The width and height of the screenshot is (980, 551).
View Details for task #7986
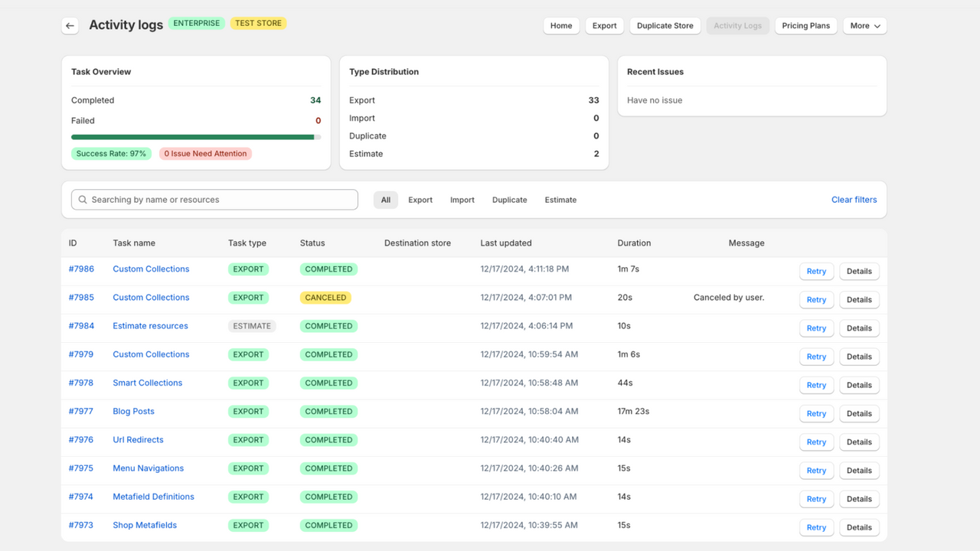(x=859, y=271)
